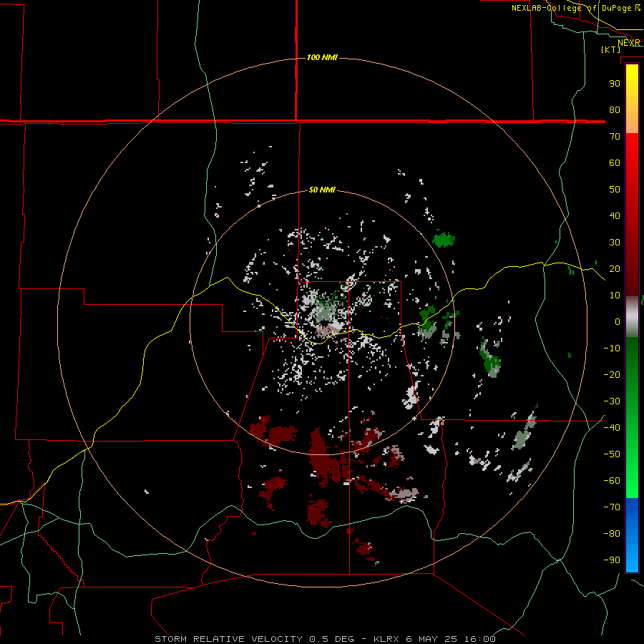Click the [KT] units label
Image resolution: width=644 pixels, height=644 pixels.
[x=611, y=49]
